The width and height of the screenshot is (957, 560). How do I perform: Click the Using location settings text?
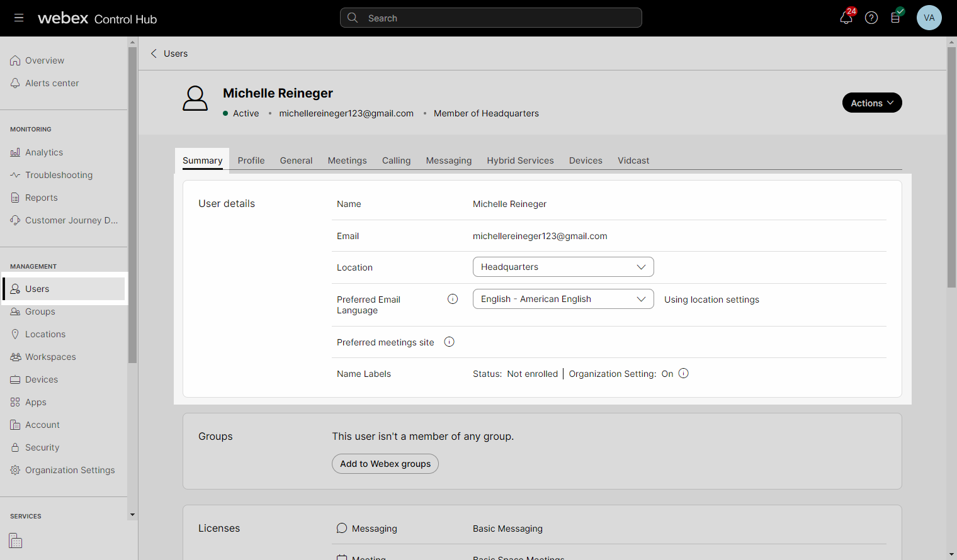click(711, 300)
